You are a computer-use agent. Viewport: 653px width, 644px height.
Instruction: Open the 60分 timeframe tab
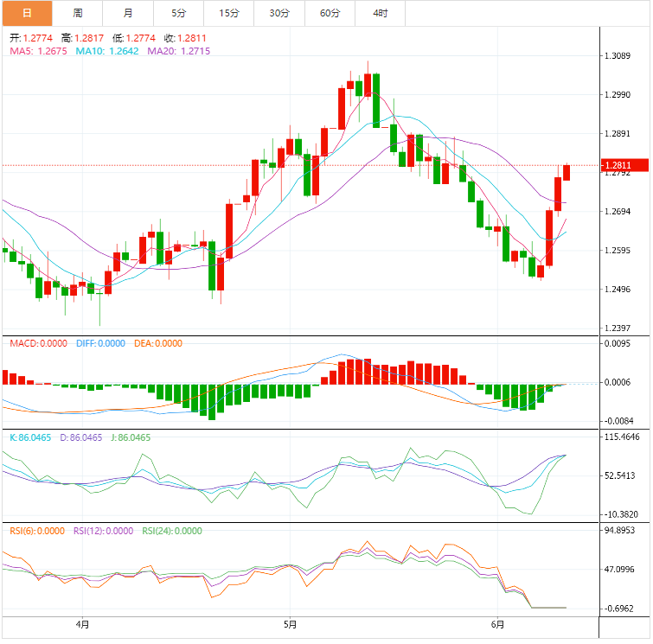coord(330,13)
